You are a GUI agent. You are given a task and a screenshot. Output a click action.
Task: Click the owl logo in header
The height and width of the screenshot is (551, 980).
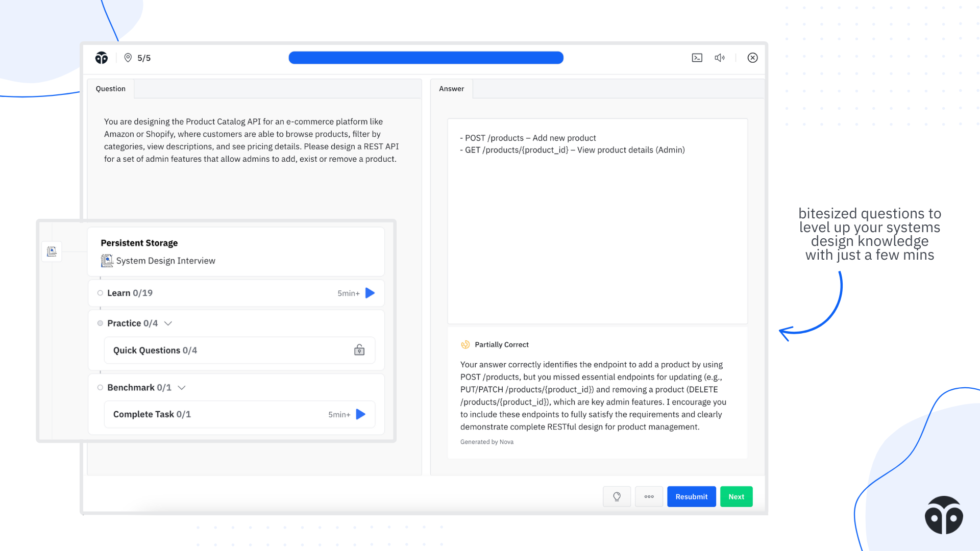(102, 58)
